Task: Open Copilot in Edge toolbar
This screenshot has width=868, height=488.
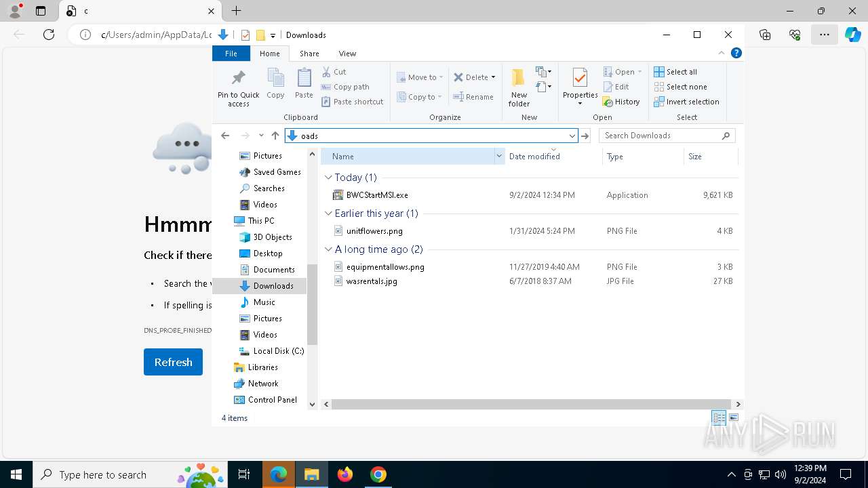Action: [852, 35]
